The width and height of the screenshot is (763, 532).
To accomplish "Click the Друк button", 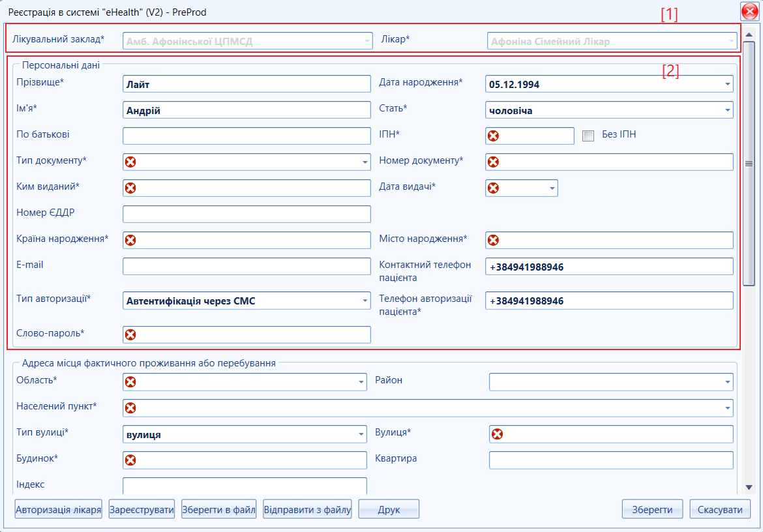I will click(x=389, y=509).
